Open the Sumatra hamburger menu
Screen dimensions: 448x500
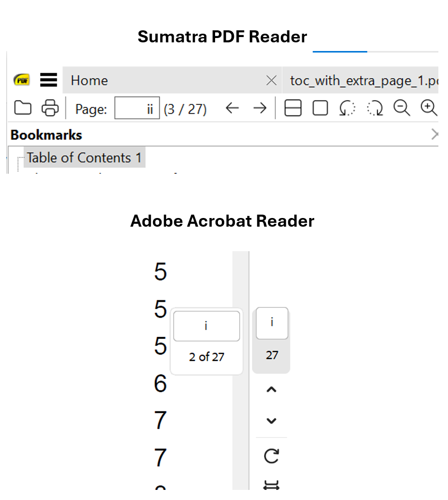click(x=49, y=80)
